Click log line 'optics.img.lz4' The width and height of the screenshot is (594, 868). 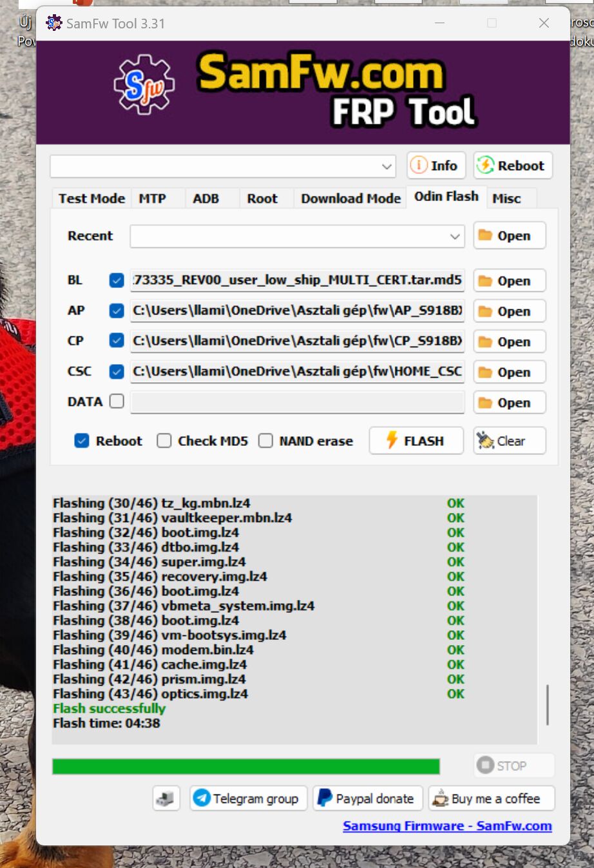150,694
